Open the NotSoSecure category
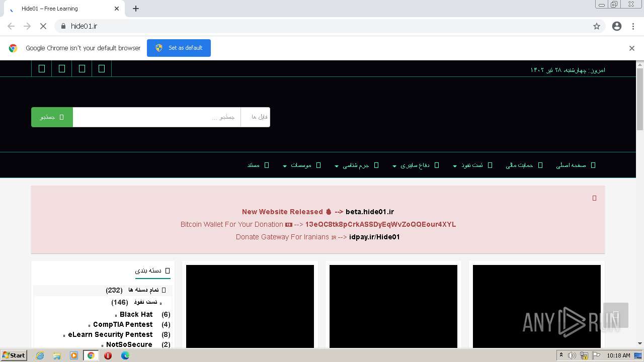 129,344
